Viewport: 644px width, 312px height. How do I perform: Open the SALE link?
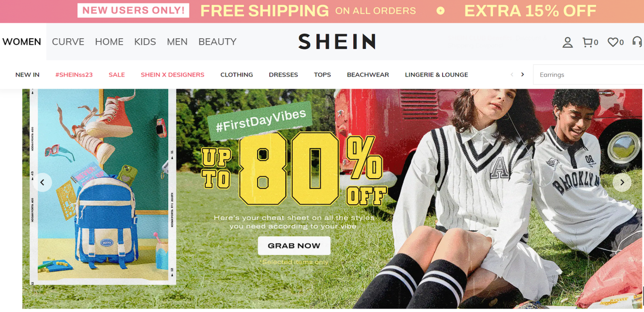[x=117, y=74]
